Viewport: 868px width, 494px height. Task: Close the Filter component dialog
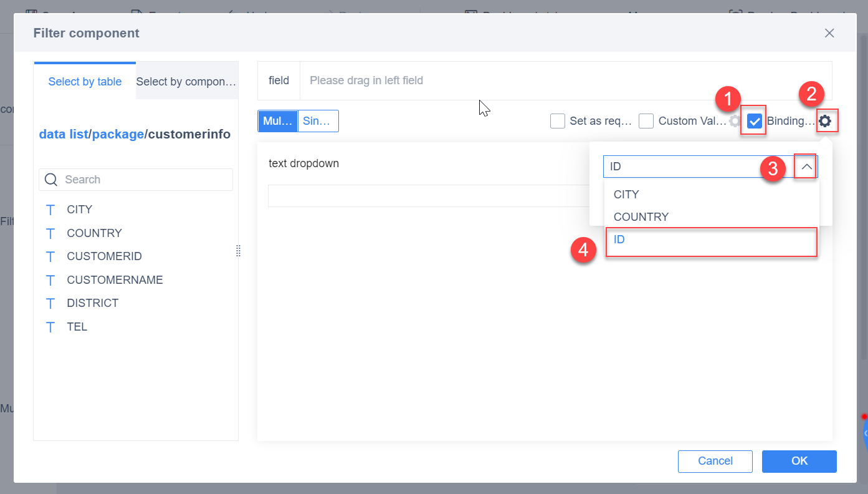point(829,33)
